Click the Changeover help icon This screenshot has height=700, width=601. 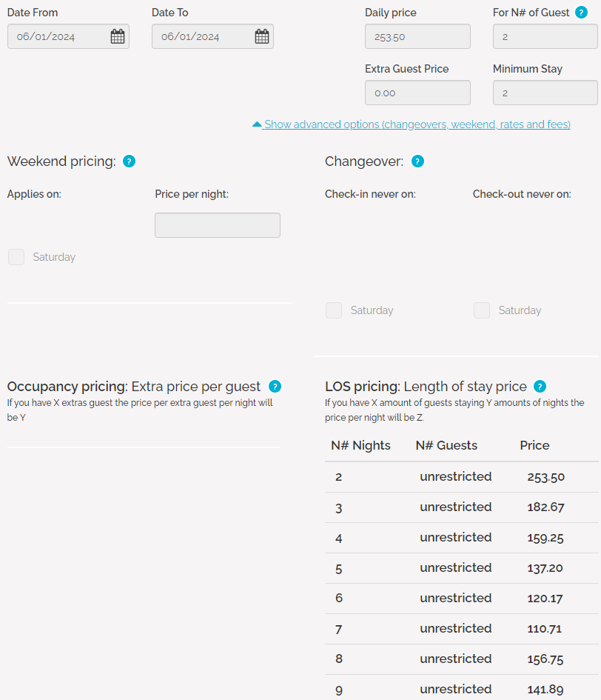pyautogui.click(x=417, y=161)
